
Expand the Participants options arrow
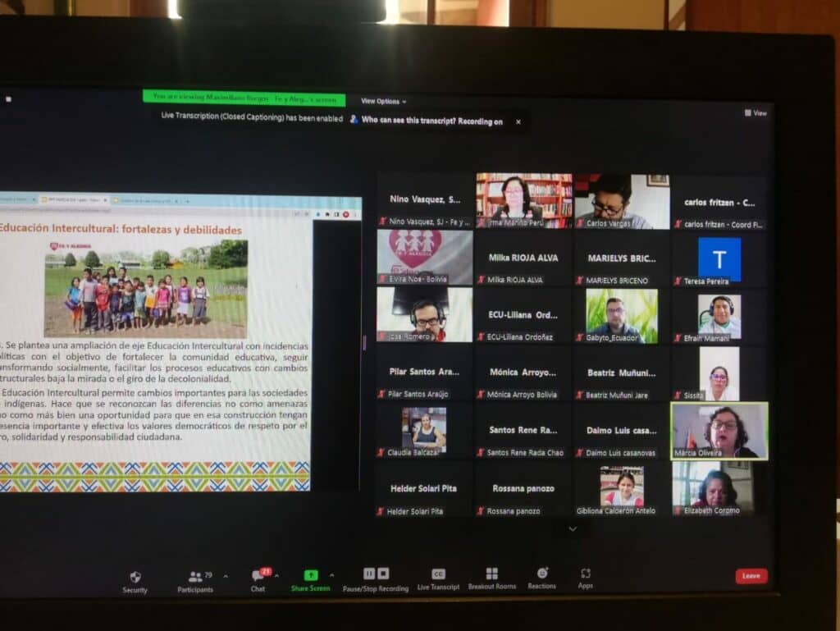point(226,576)
